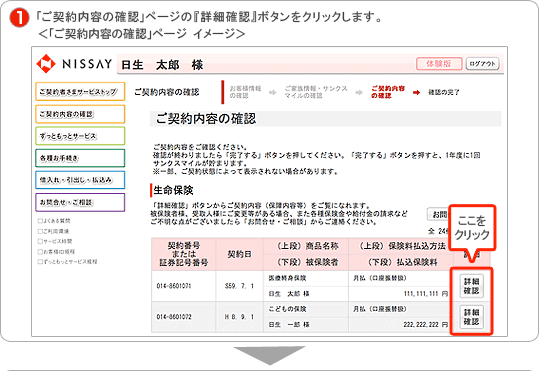Click ご家族情報・サンクスマイルの確認 step
Viewport: 539px width, 371px height.
(316, 92)
